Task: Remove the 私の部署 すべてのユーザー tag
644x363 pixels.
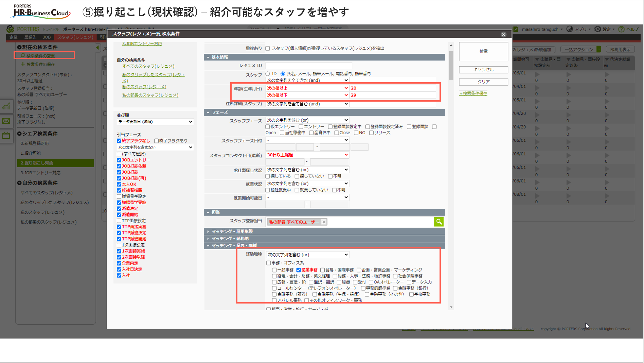Action: click(324, 222)
